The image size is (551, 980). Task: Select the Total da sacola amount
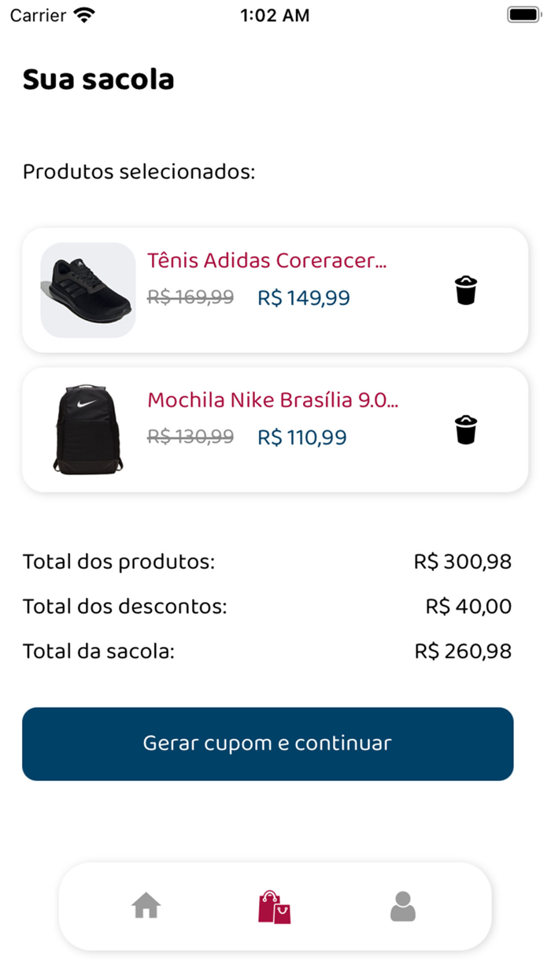click(x=464, y=651)
